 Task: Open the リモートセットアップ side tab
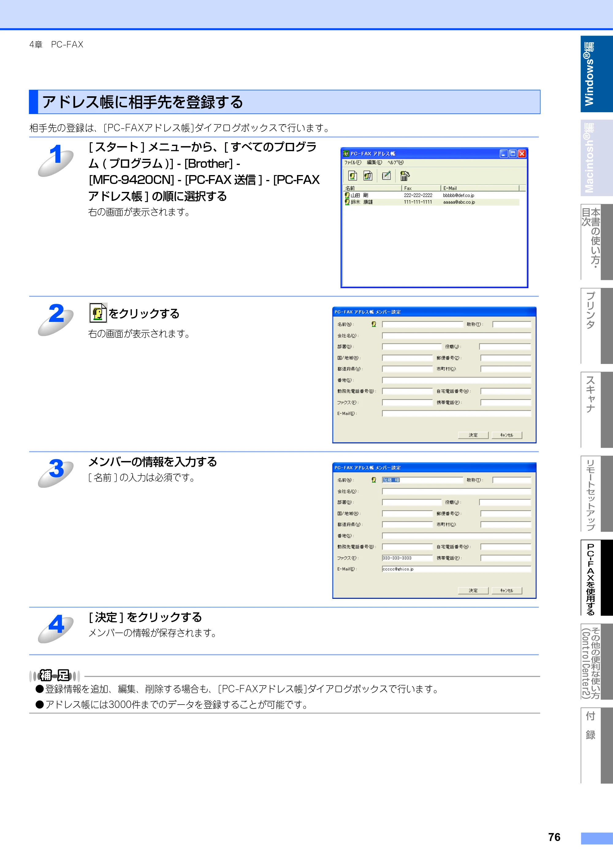pos(596,493)
